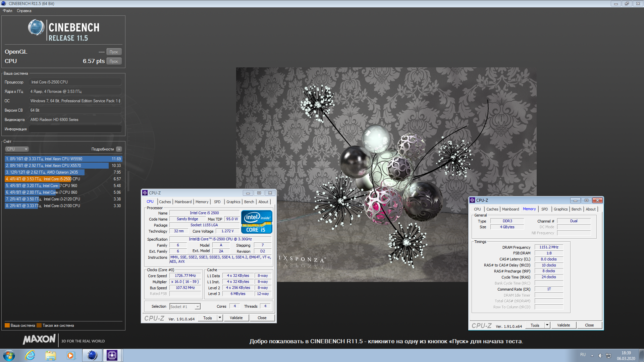
Task: Click the CPU-Z title bar icon in left window
Action: (x=145, y=193)
